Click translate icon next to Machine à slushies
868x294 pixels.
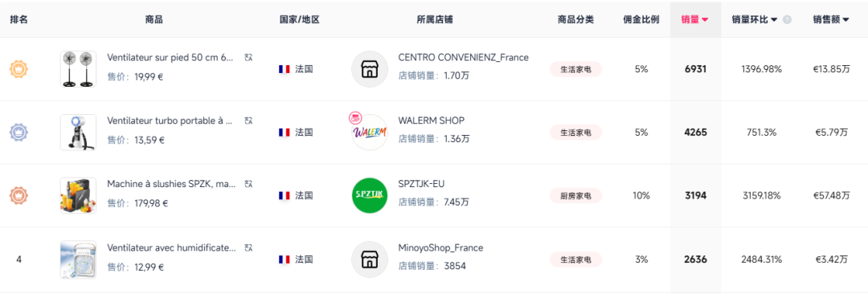click(248, 183)
